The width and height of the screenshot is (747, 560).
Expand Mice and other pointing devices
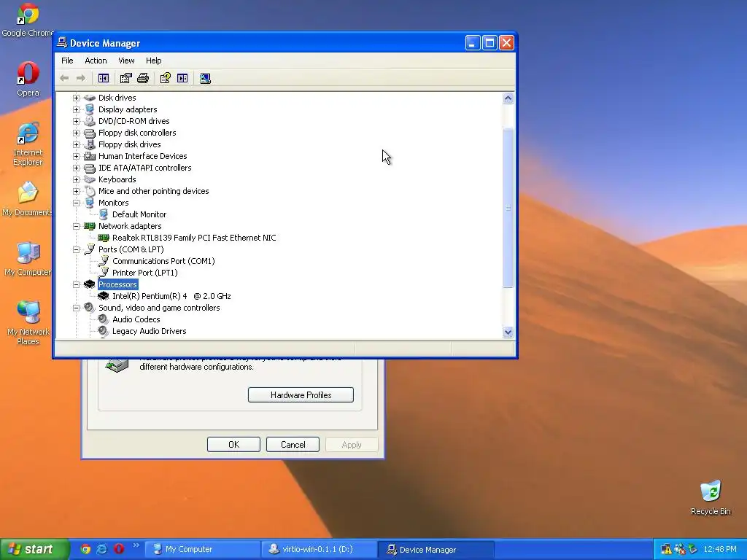76,192
